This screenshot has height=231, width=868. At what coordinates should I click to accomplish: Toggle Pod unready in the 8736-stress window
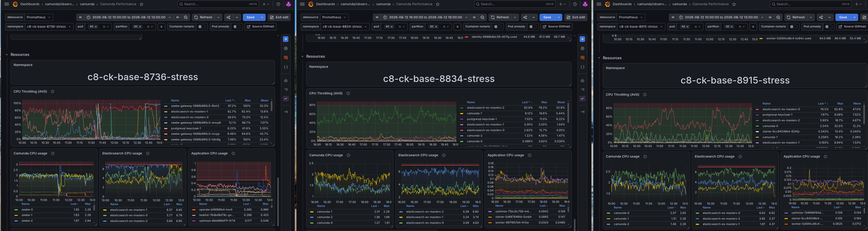tap(237, 27)
